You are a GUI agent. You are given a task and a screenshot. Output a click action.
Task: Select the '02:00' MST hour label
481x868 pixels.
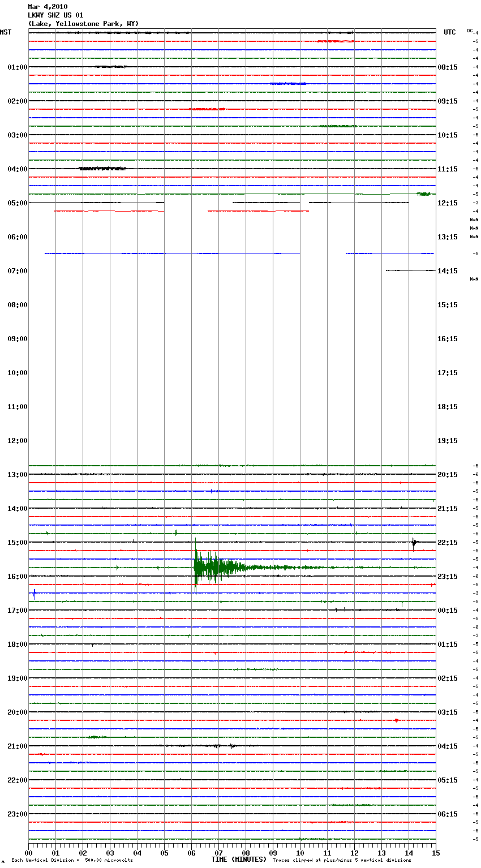coord(18,101)
